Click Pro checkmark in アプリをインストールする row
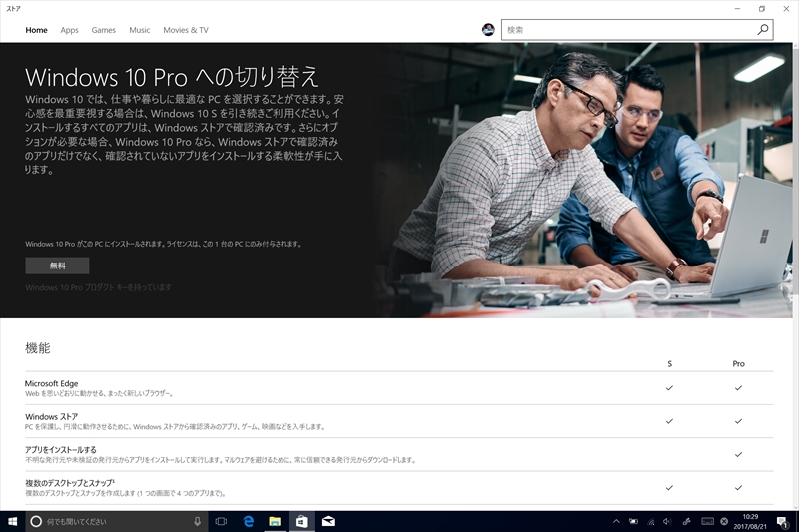 (x=738, y=454)
